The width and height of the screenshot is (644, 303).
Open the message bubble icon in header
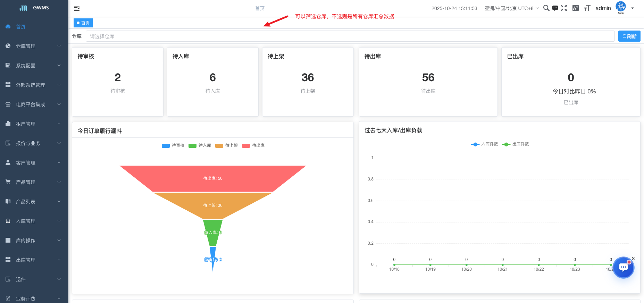click(555, 8)
